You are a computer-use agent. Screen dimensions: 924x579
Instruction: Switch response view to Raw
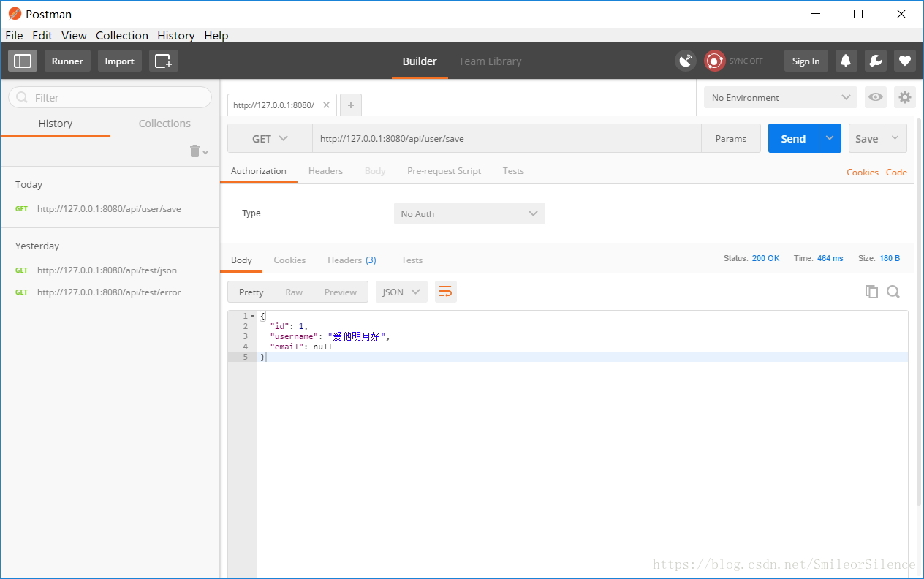point(294,292)
